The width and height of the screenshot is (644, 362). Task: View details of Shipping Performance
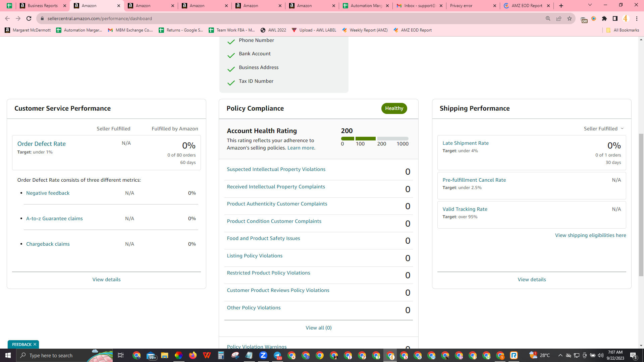coord(532,280)
